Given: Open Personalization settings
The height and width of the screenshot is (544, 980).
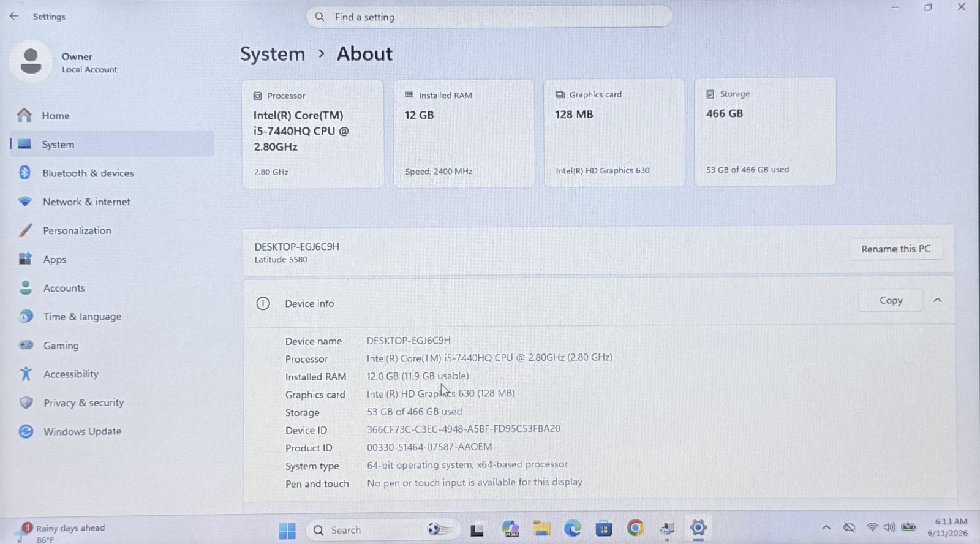Looking at the screenshot, I should point(112,230).
